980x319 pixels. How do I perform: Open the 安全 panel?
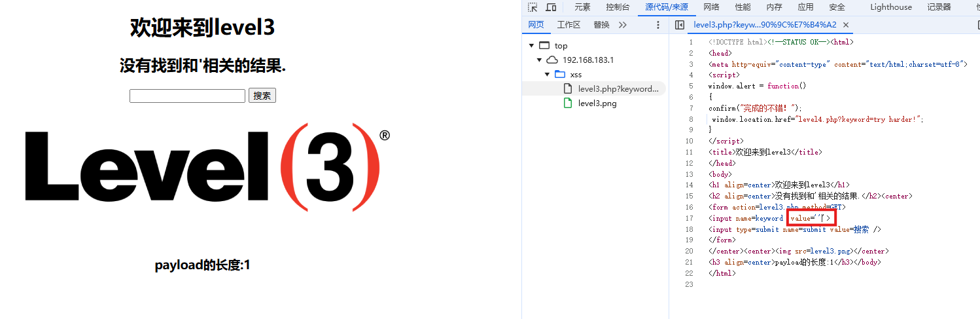(837, 7)
